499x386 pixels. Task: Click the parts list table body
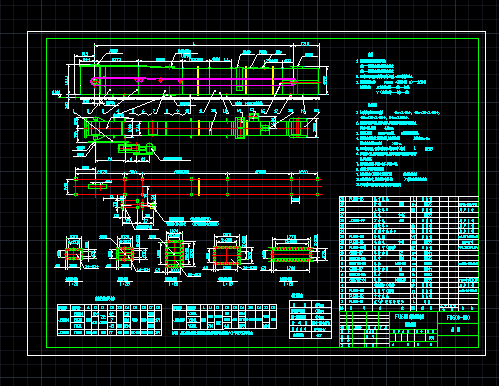click(x=409, y=254)
